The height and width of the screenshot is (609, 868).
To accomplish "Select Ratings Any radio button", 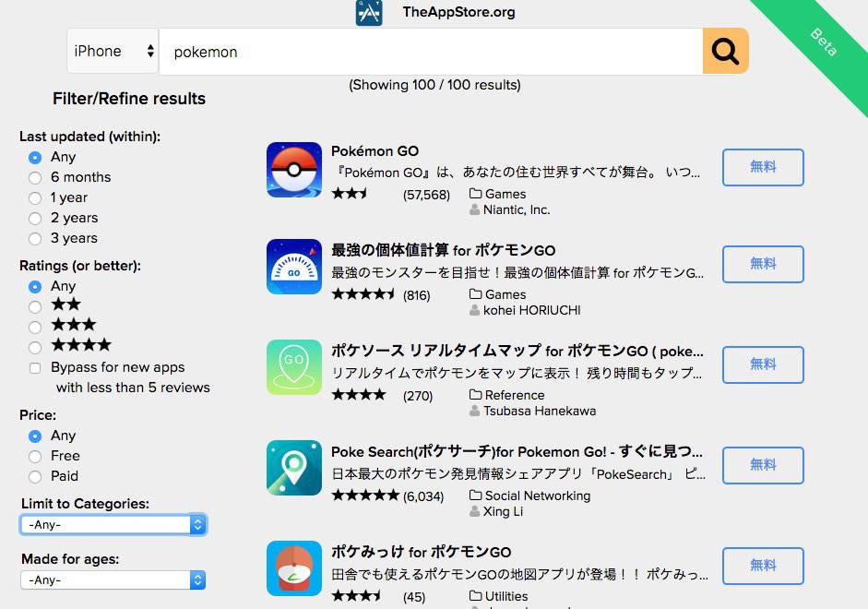I will (x=35, y=287).
